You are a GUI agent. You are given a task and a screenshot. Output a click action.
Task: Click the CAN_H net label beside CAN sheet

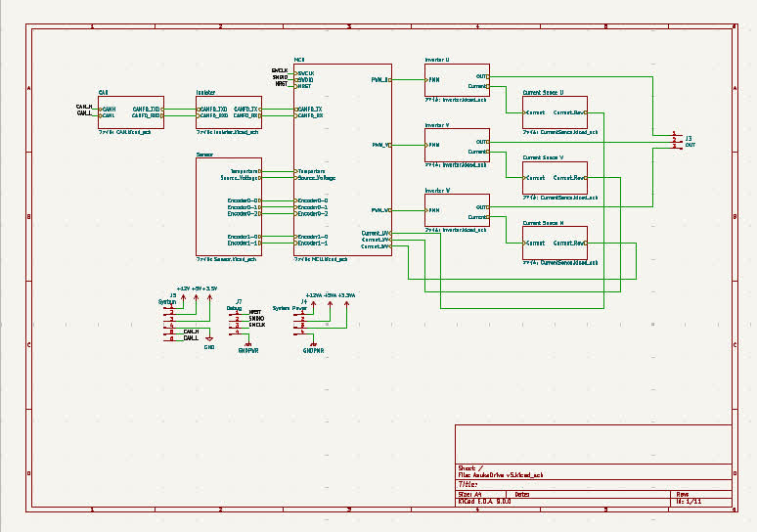(84, 107)
